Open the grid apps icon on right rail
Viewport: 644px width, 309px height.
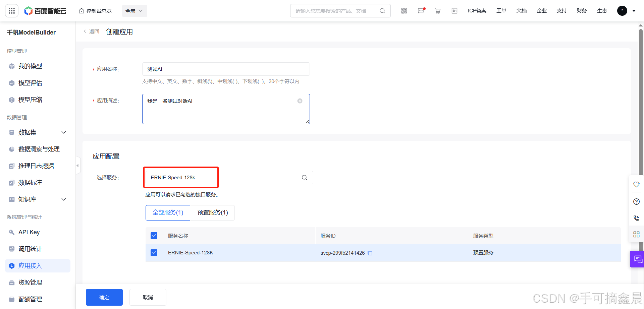(x=636, y=235)
